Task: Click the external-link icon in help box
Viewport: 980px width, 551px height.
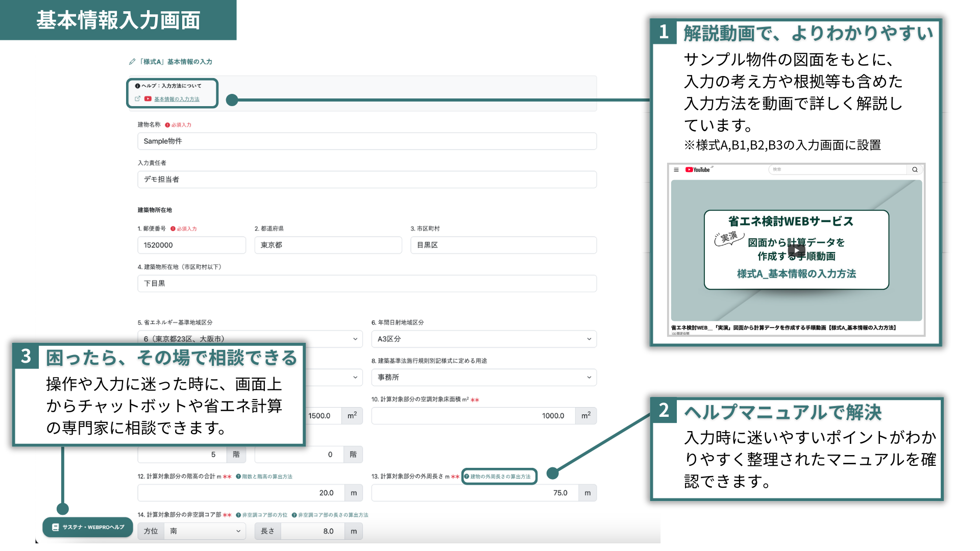Action: click(x=137, y=99)
